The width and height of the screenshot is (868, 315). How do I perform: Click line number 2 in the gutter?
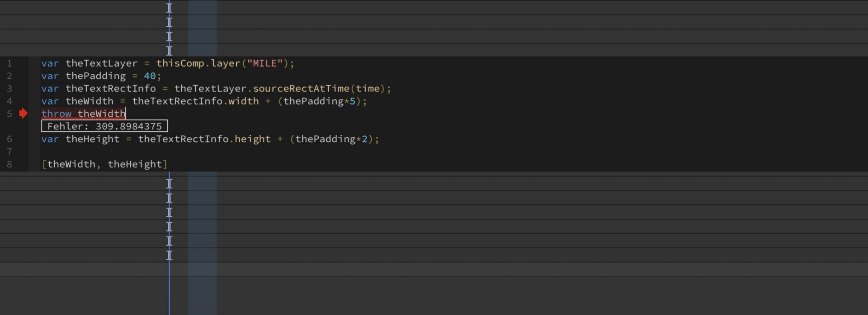[9, 76]
